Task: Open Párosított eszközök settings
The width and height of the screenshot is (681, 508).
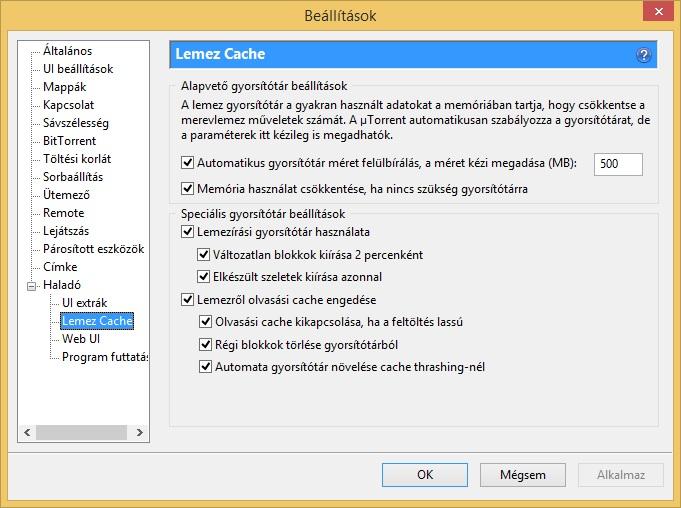Action: point(93,249)
